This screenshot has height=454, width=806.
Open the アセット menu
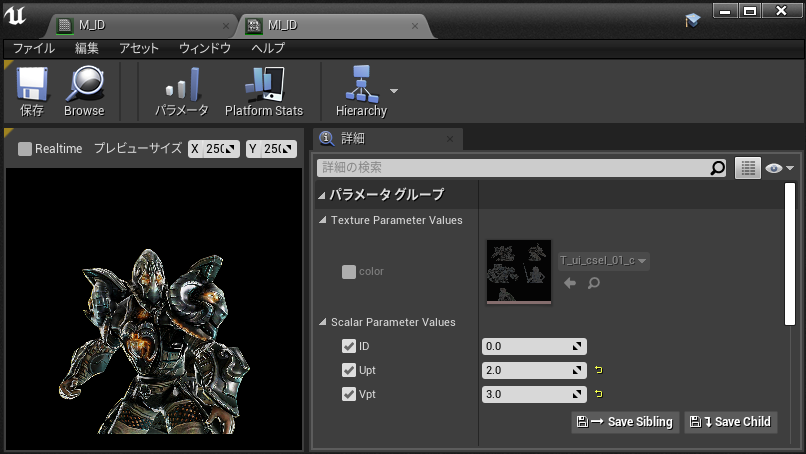pos(139,48)
